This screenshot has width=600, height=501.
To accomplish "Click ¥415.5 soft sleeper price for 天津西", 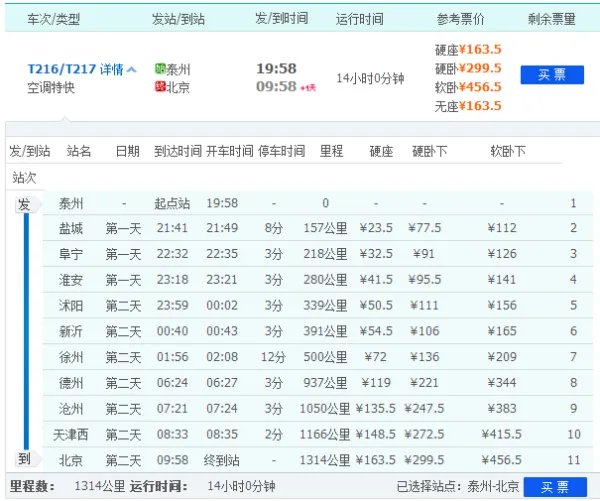I will (502, 434).
